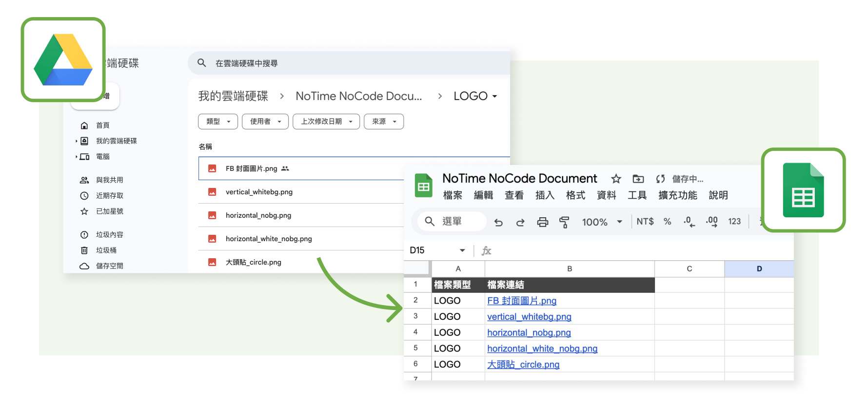
Task: Open Format (格式) menu in Sheets
Action: coord(575,195)
